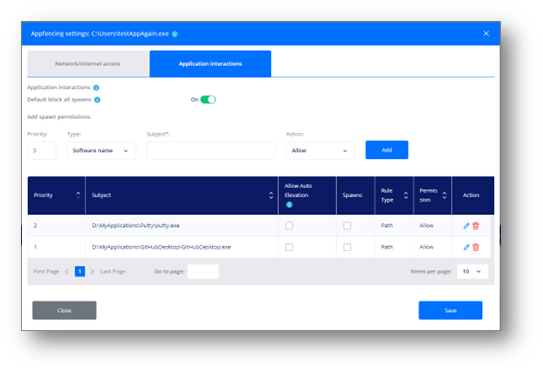Go to next page arrow
Viewport: 543px width, 373px height.
tap(92, 272)
